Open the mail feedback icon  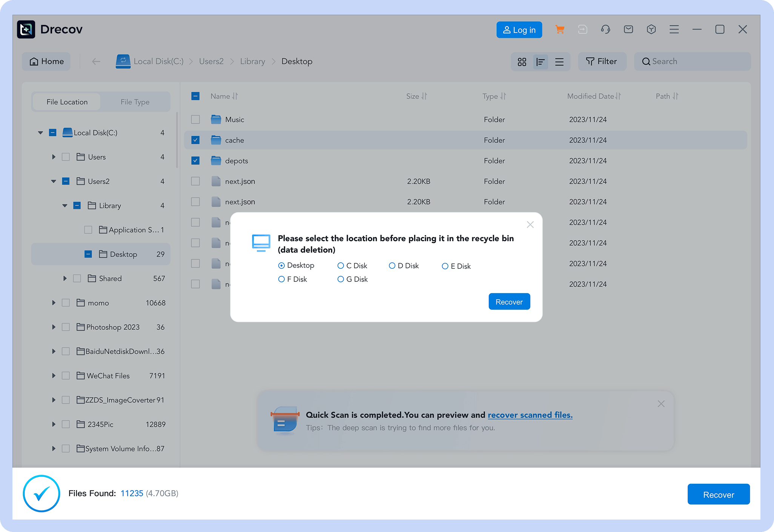pos(628,29)
